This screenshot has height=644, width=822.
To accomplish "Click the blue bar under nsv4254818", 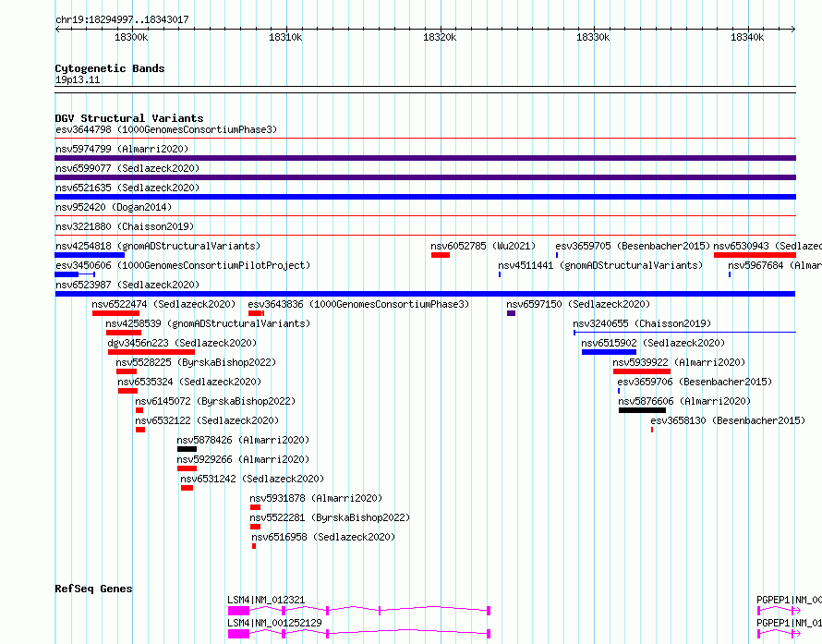I will [x=90, y=255].
